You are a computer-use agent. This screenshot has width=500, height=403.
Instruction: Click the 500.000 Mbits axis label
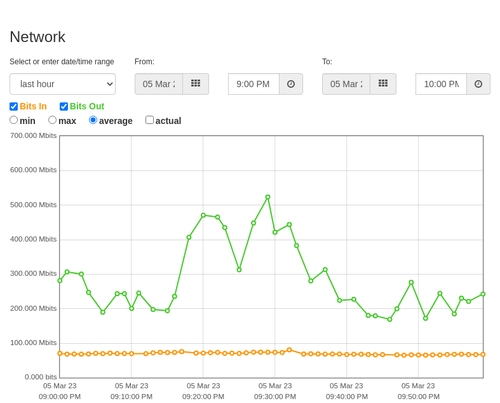point(33,205)
